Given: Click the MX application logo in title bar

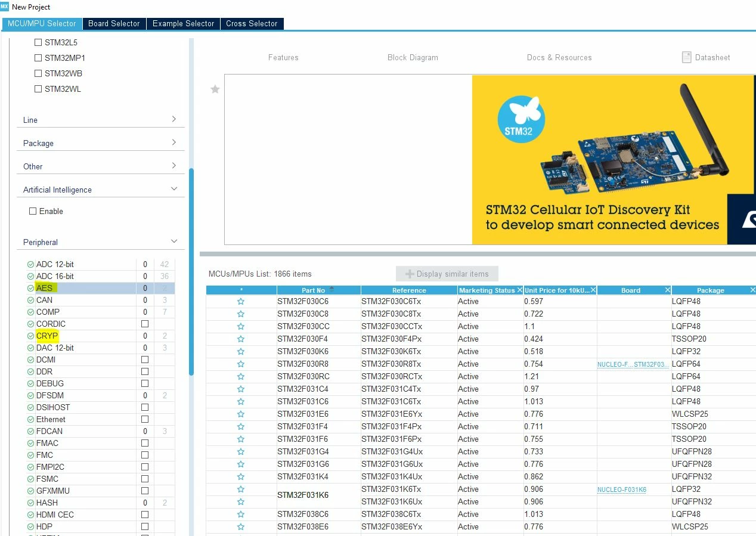Looking at the screenshot, I should [5, 7].
